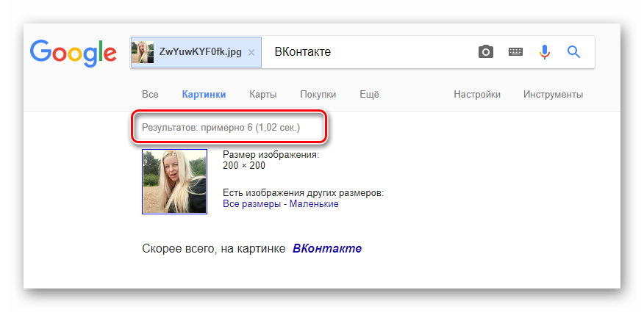Click the 200 × 200 size text
644x312 pixels.
tap(244, 166)
